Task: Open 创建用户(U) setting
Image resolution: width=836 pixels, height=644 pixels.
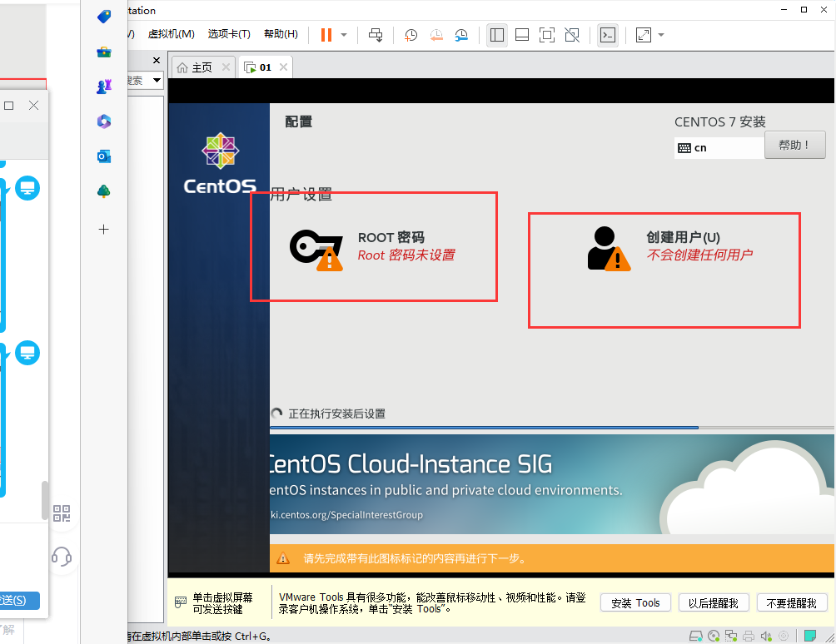Action: (x=671, y=248)
